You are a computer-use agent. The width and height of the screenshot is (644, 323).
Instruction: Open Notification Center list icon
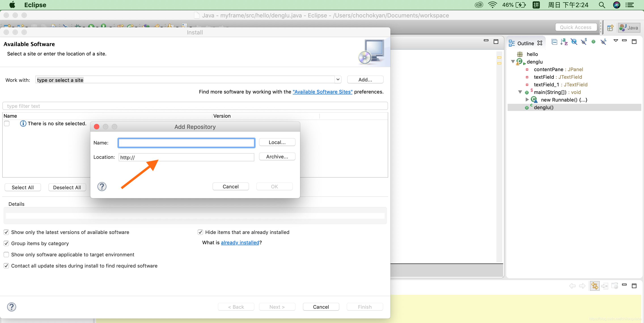[x=629, y=5]
